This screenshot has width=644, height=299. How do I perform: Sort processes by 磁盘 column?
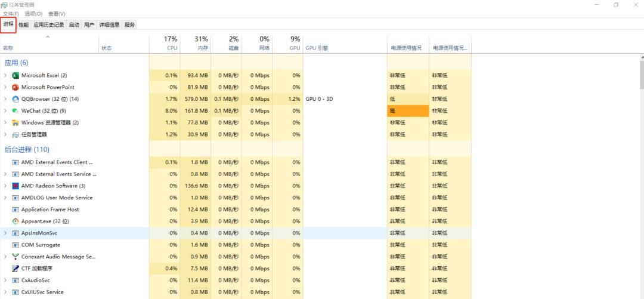pos(227,44)
